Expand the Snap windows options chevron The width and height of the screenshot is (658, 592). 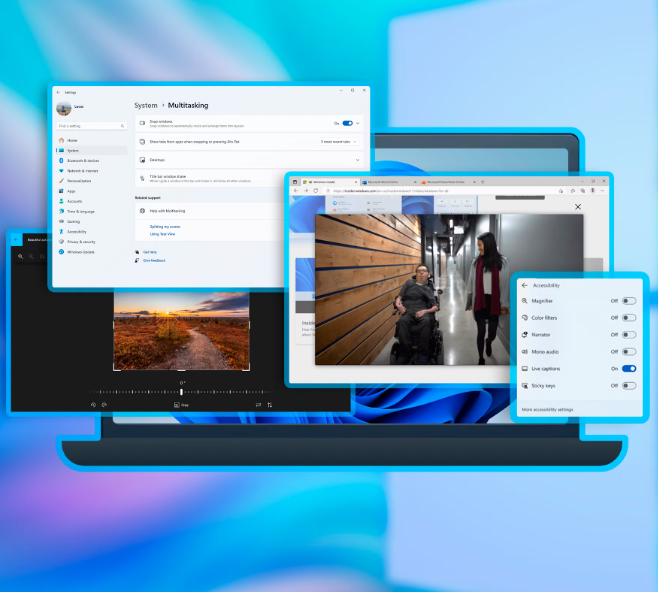pos(358,123)
